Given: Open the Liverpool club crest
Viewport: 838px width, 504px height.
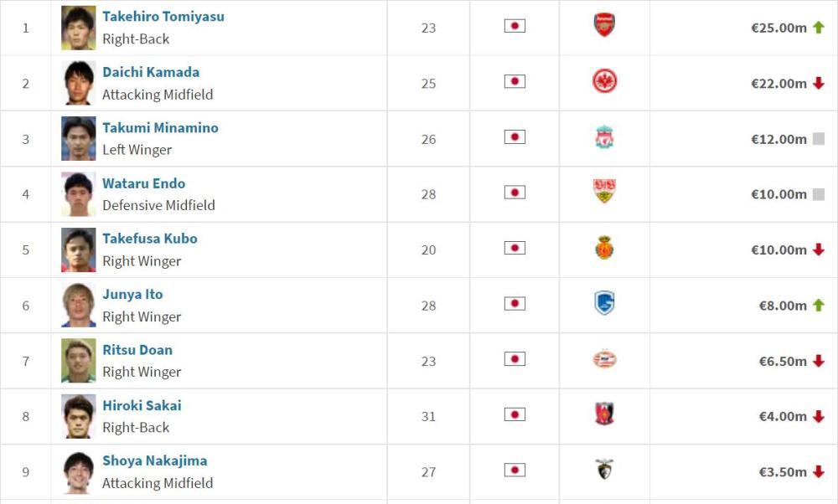Looking at the screenshot, I should pos(604,137).
